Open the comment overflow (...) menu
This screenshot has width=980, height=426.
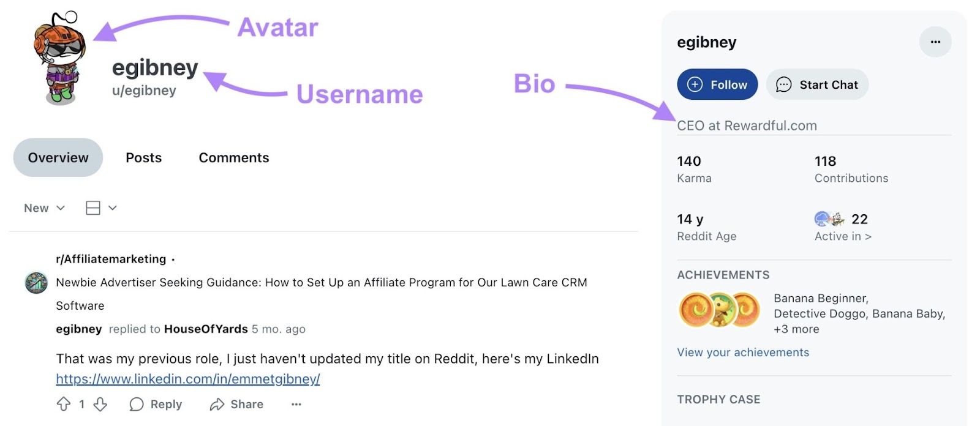(296, 404)
